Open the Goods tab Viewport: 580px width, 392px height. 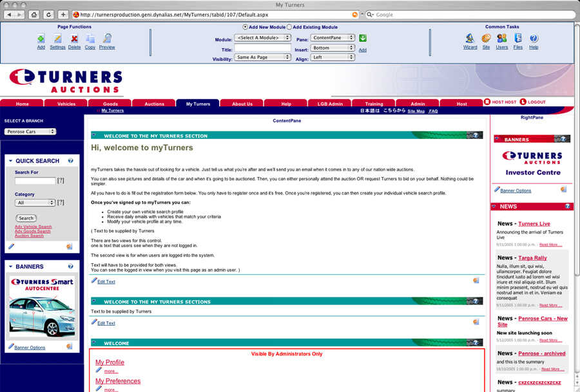coord(110,104)
